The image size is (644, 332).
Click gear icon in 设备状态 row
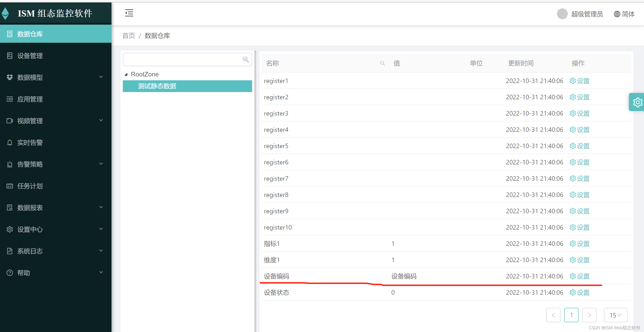(573, 292)
